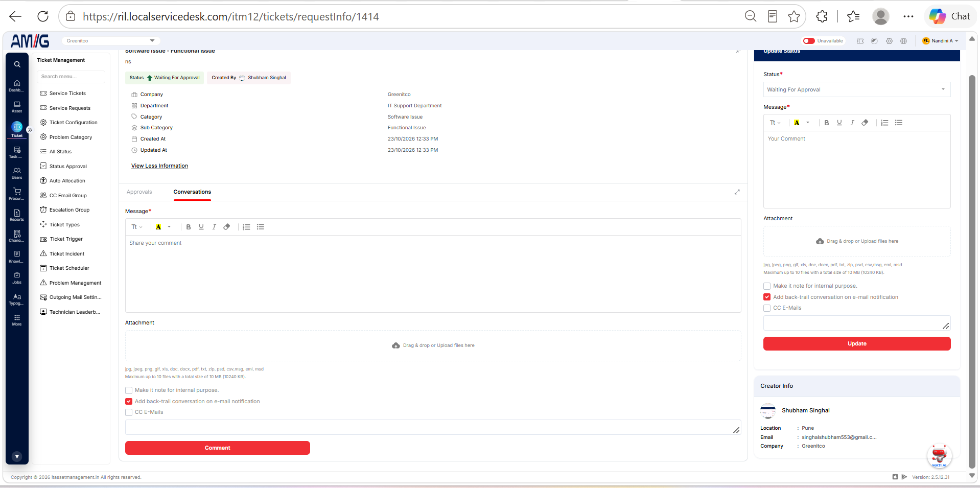Open Reports module in the navigation rail
980x488 pixels.
(17, 215)
